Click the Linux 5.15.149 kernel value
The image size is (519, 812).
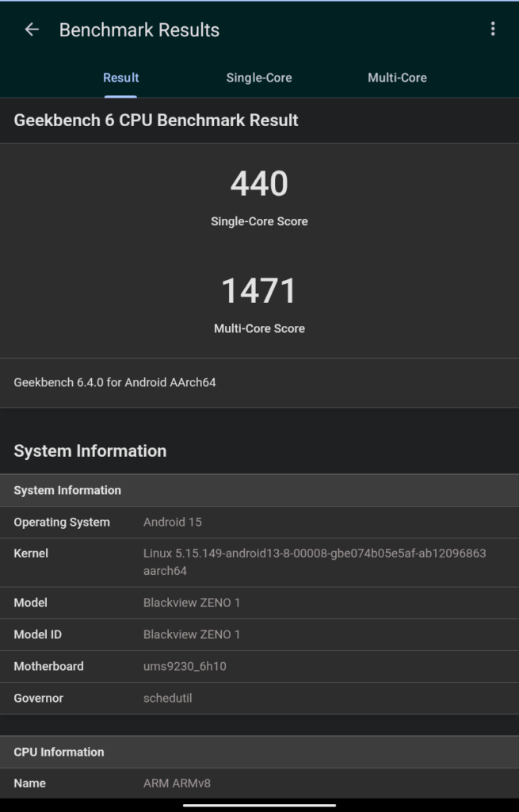pyautogui.click(x=315, y=562)
